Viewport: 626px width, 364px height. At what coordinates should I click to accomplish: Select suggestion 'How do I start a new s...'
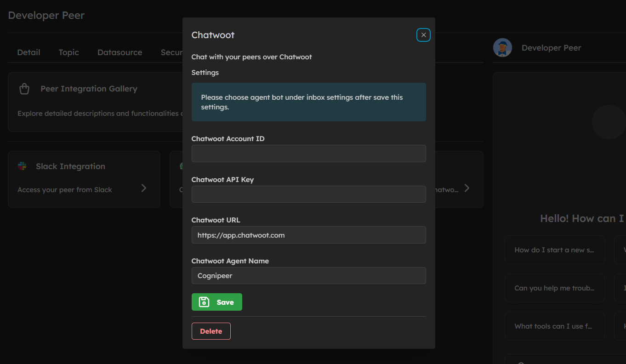pyautogui.click(x=554, y=250)
